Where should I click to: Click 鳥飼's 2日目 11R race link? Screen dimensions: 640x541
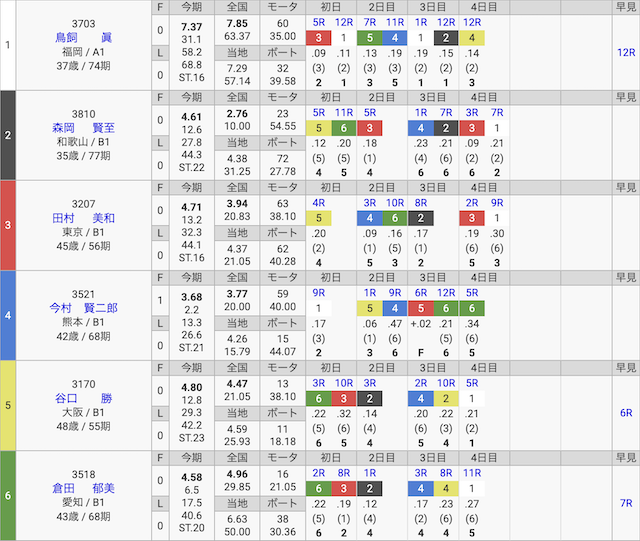395,21
